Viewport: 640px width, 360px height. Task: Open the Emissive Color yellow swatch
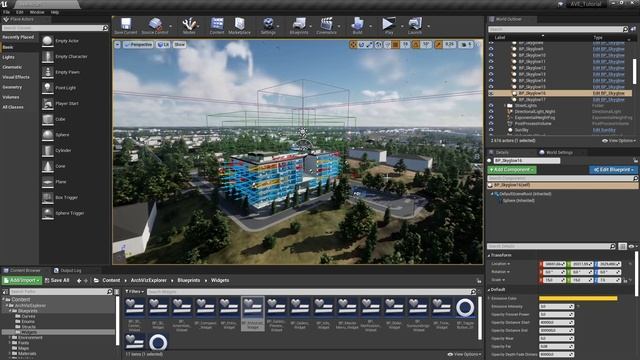pyautogui.click(x=578, y=298)
